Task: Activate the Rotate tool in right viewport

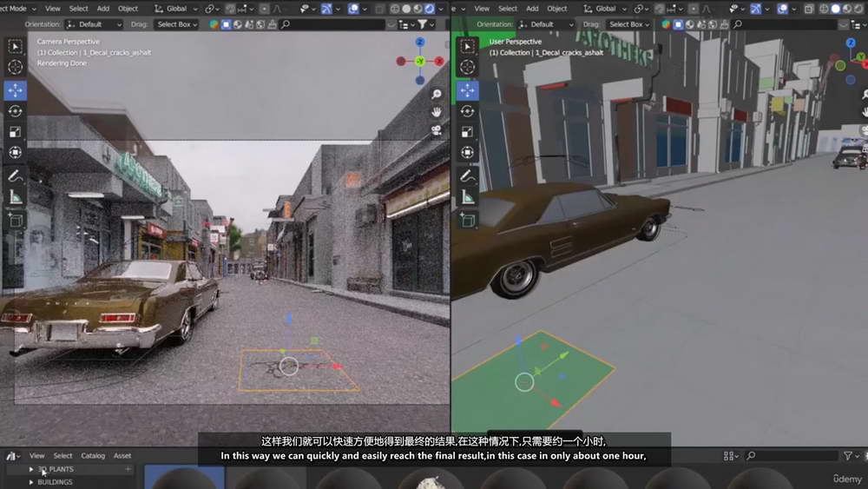Action: (467, 111)
